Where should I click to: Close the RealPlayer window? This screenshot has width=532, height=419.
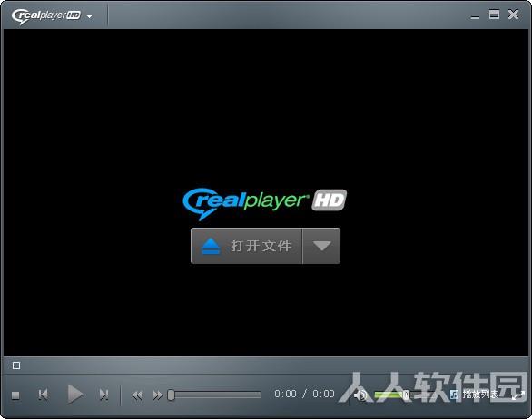[x=513, y=15]
